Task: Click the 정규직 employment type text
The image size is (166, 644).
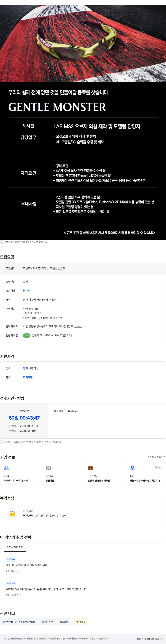Action: (26, 291)
